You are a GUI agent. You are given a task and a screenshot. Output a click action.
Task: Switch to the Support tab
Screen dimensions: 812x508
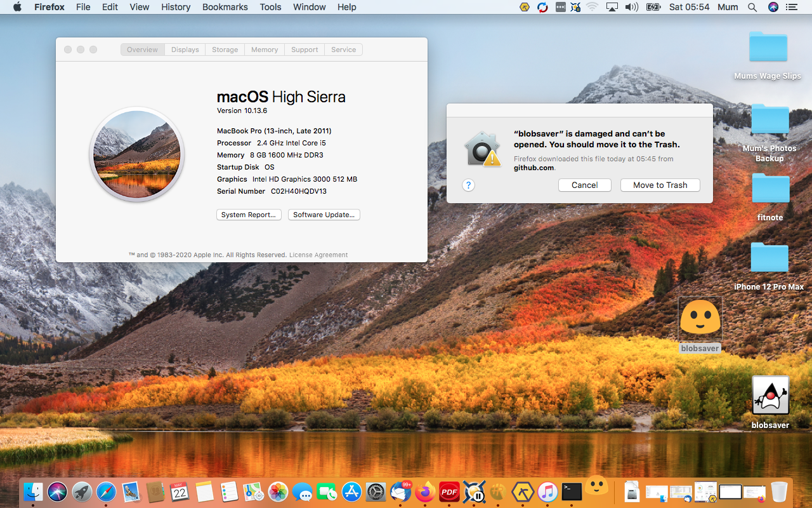click(304, 50)
